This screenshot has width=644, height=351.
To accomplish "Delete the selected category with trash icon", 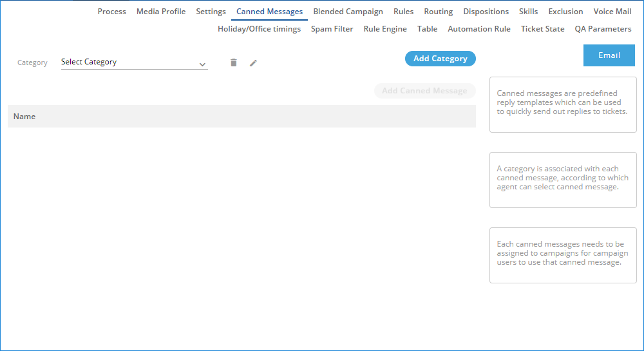I will 234,62.
